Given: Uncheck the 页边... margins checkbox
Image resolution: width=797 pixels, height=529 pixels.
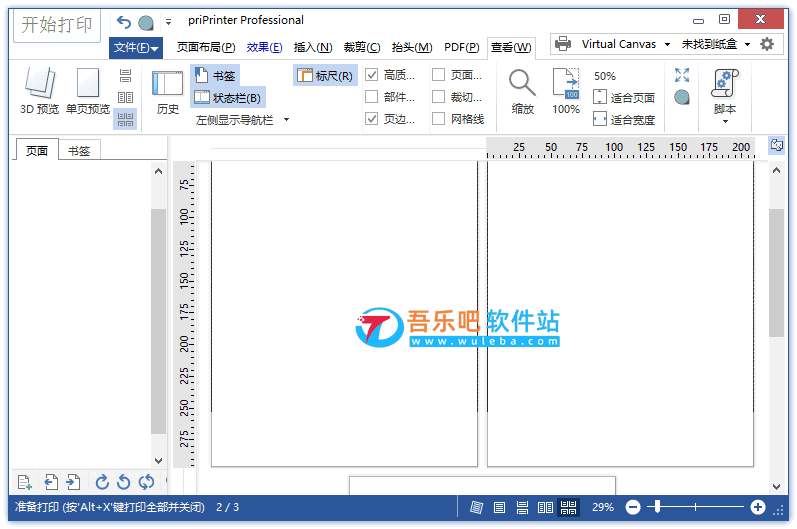Looking at the screenshot, I should point(372,118).
